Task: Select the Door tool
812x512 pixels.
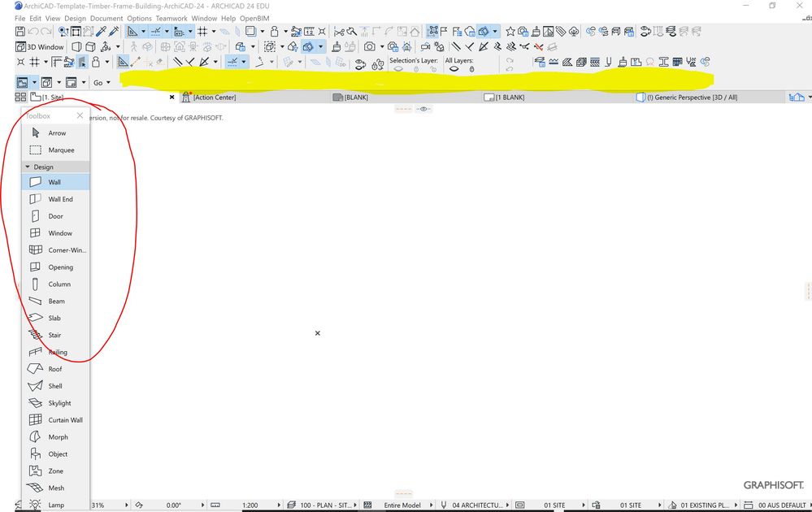Action: [55, 216]
